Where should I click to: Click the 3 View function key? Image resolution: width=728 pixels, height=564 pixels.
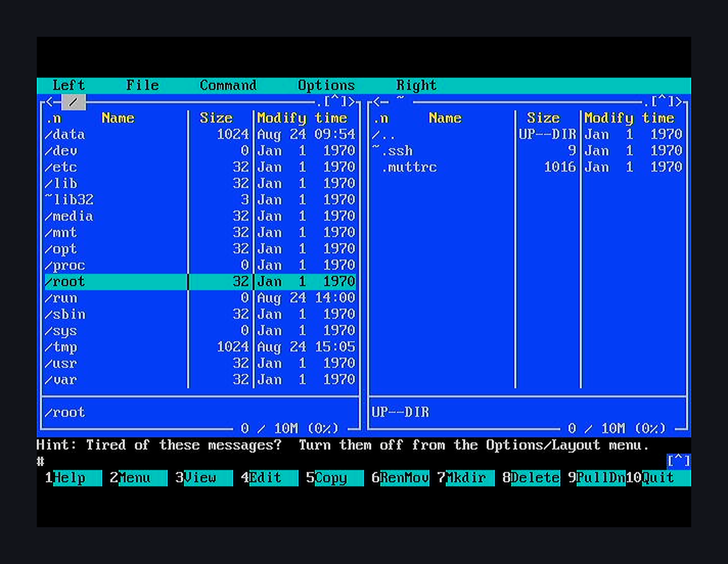pyautogui.click(x=204, y=478)
